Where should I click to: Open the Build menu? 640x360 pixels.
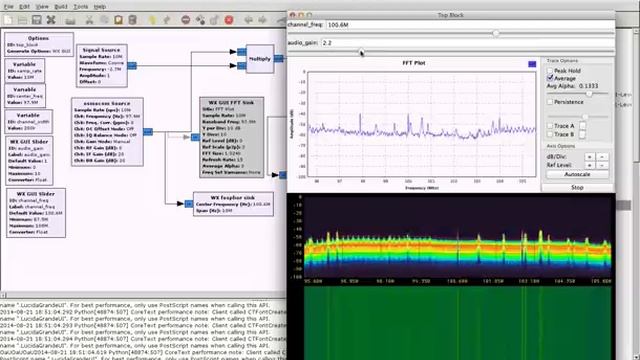click(61, 7)
